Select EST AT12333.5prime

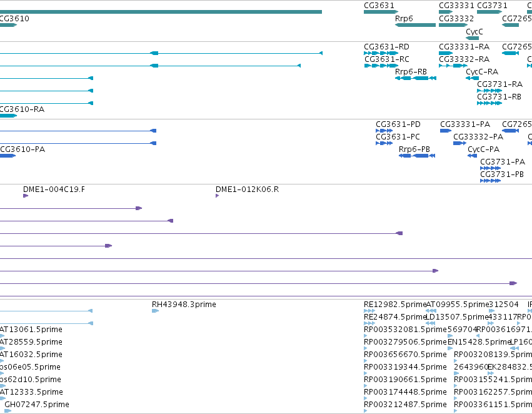click(x=31, y=392)
